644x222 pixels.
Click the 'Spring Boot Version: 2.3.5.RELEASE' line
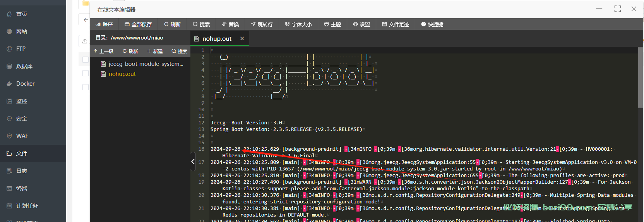coord(286,129)
